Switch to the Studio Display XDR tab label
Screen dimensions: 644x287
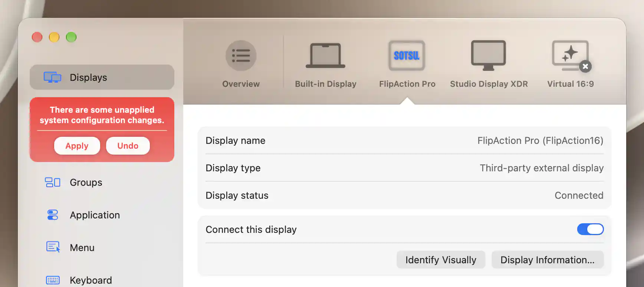(x=489, y=84)
